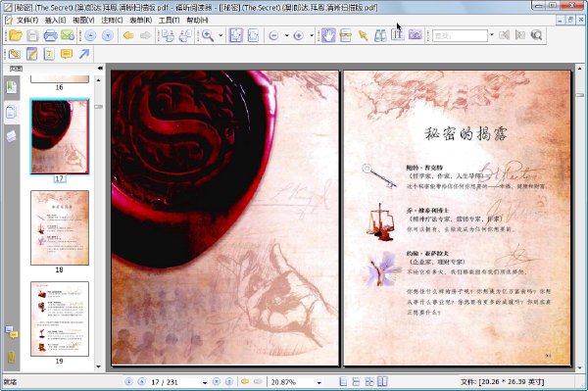The height and width of the screenshot is (391, 588).
Task: Select the pencil note editing tool
Action: click(x=32, y=54)
